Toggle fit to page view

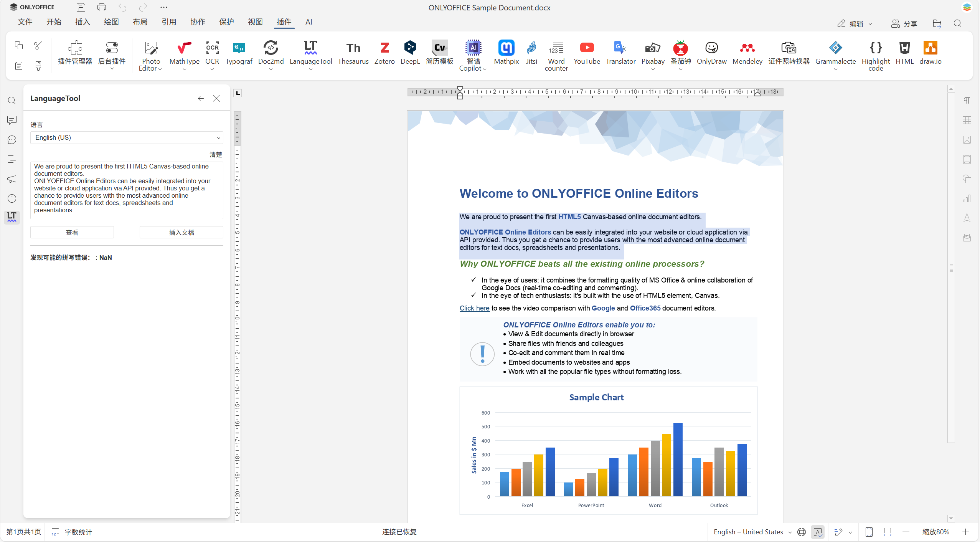pos(869,532)
